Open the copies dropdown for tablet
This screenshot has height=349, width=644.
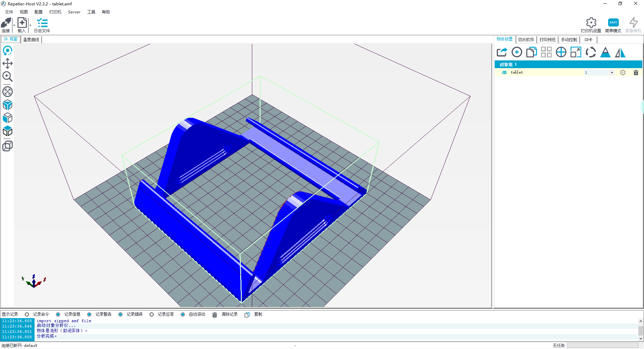click(612, 72)
